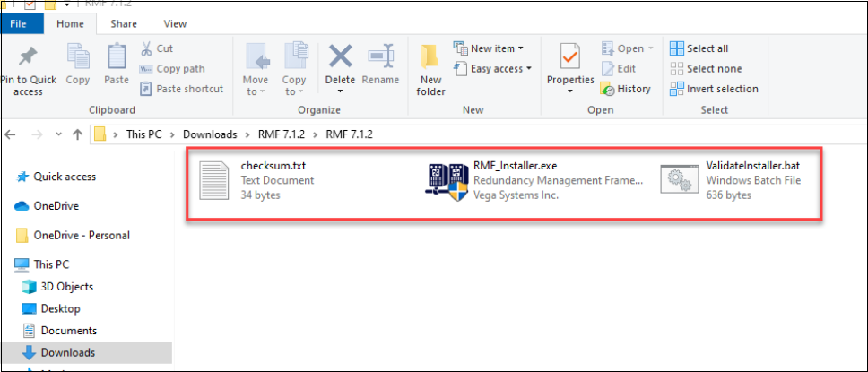The height and width of the screenshot is (372, 868).
Task: Create a New folder from the ribbon
Action: [430, 58]
